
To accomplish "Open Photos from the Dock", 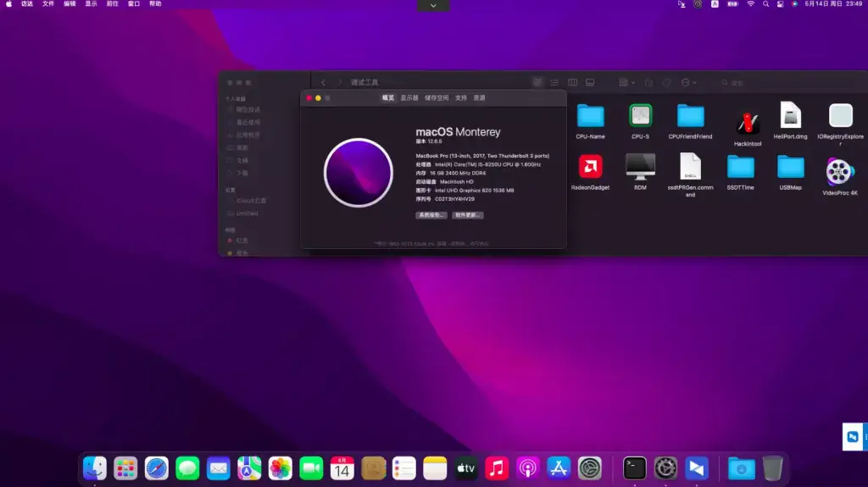I will [280, 468].
